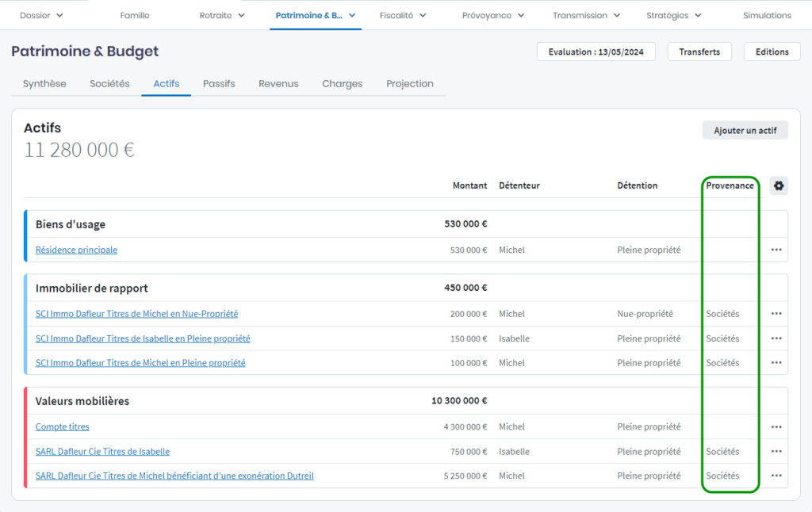Open options menu for SARL Dafleur Titres de Isabelle
Image resolution: width=812 pixels, height=512 pixels.
[776, 452]
